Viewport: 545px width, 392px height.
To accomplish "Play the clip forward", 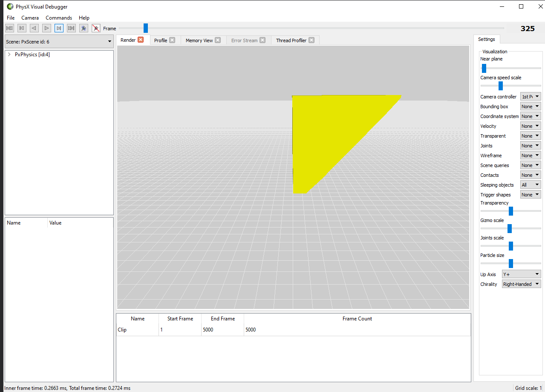I will 46,28.
